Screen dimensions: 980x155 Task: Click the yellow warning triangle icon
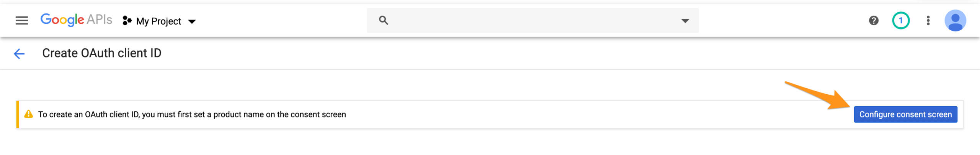29,114
